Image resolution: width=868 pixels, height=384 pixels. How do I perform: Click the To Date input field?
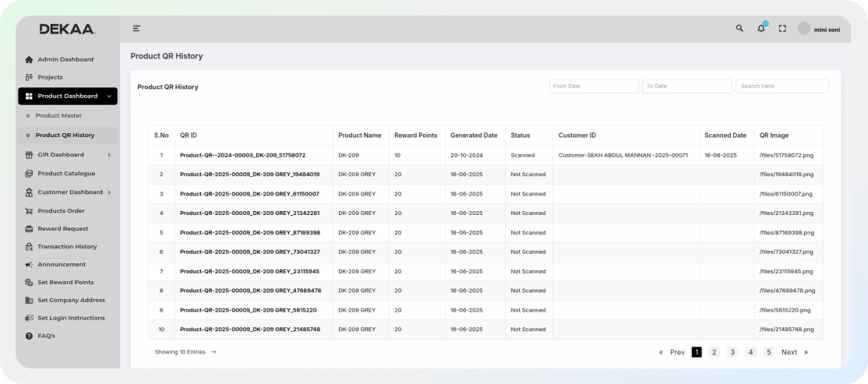click(687, 86)
